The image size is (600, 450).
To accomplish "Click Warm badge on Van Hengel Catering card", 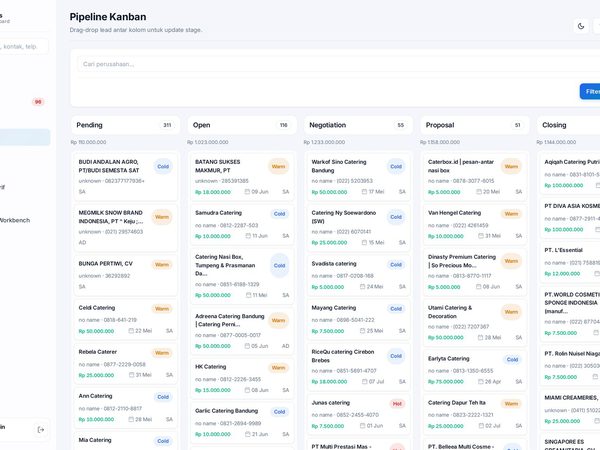I will [x=511, y=214].
